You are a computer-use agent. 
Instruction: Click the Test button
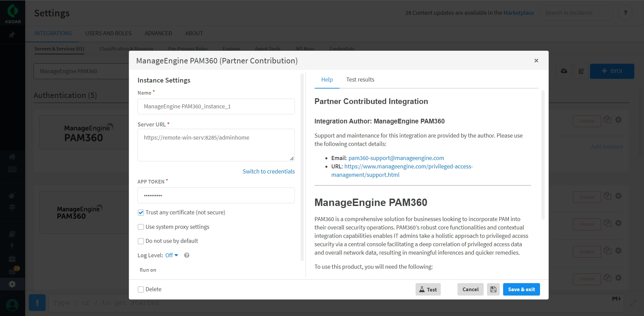coord(428,289)
